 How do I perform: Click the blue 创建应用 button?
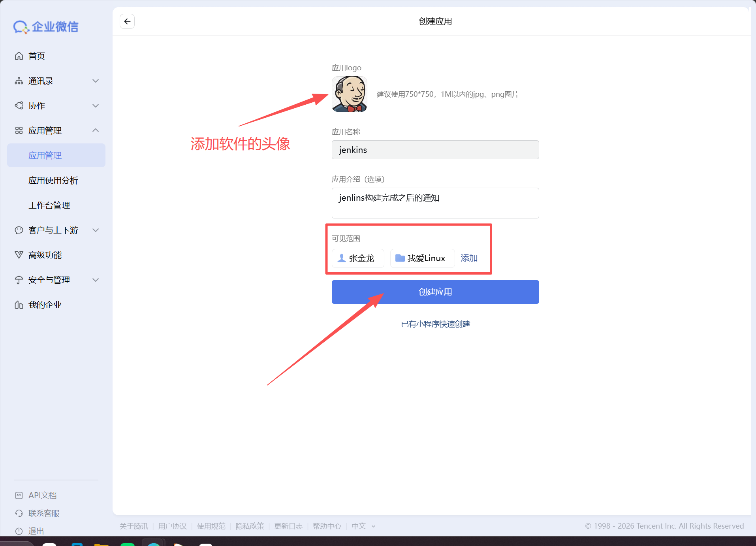pos(435,292)
